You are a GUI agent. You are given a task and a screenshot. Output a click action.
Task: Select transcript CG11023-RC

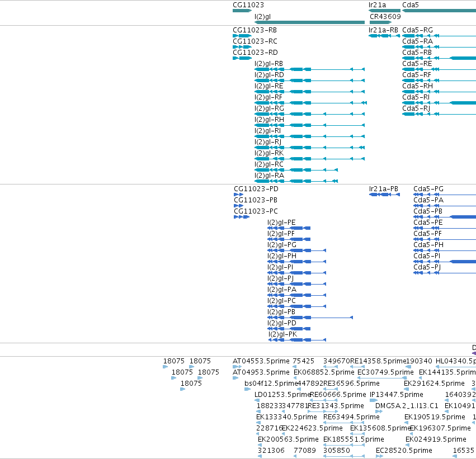[242, 47]
